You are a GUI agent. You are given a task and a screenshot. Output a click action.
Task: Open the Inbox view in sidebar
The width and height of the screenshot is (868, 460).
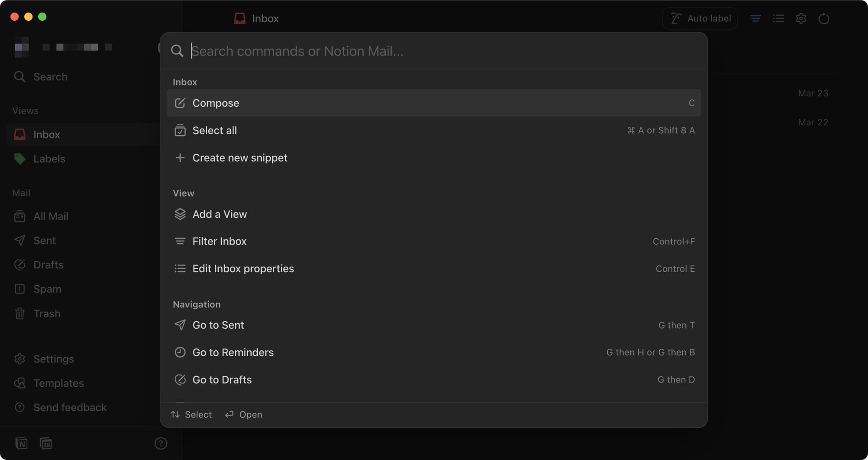[82, 134]
